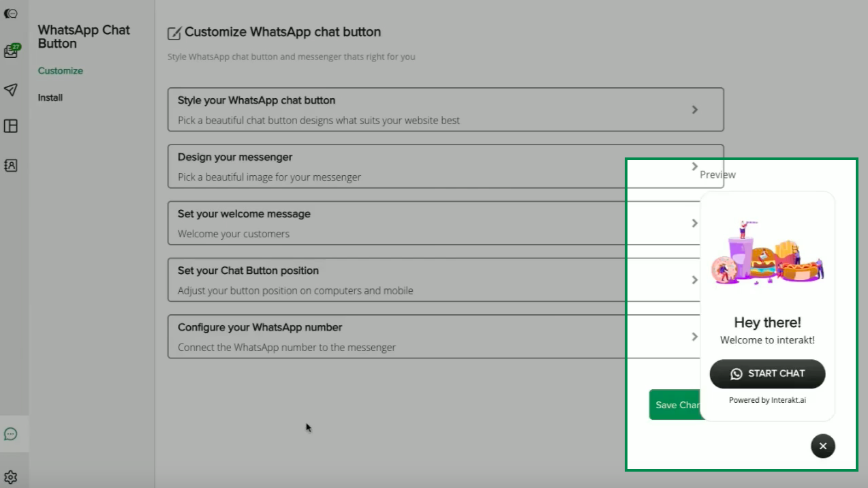Screen dimensions: 868x488
Task: Click the "Customize WhatsApp chat button" page heading
Action: [283, 32]
